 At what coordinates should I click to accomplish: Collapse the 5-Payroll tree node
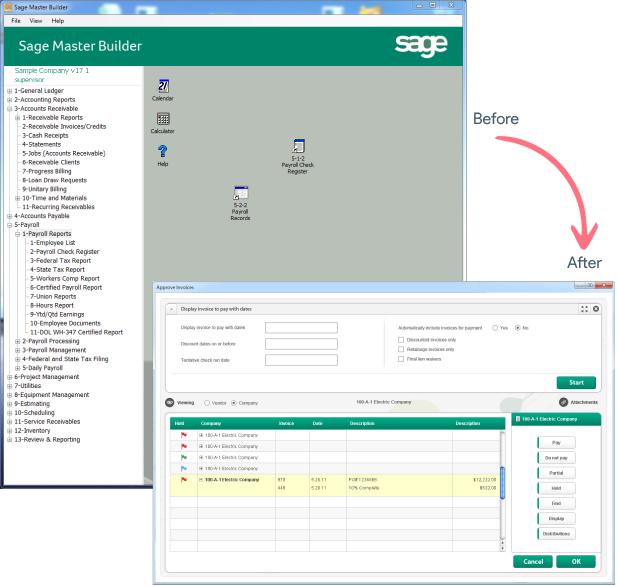click(x=9, y=225)
